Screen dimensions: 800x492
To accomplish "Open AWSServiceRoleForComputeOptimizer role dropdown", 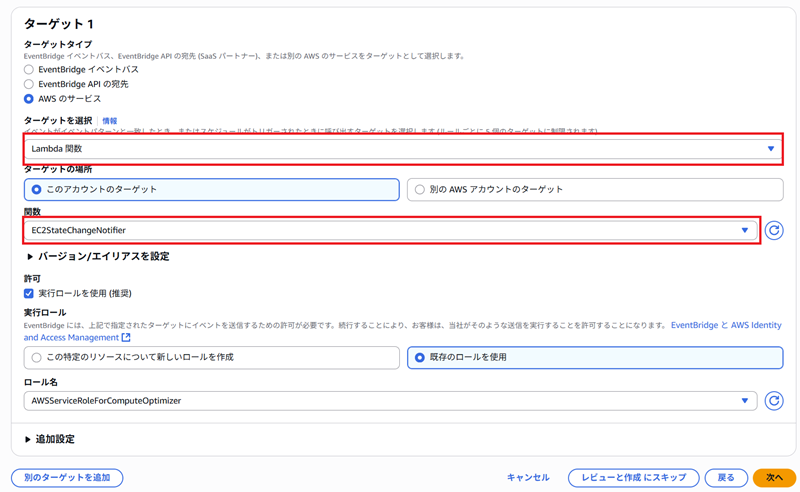I will [390, 401].
